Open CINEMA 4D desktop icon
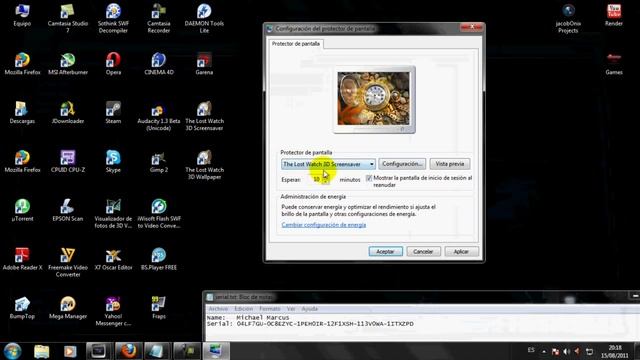The height and width of the screenshot is (360, 640). pyautogui.click(x=159, y=64)
